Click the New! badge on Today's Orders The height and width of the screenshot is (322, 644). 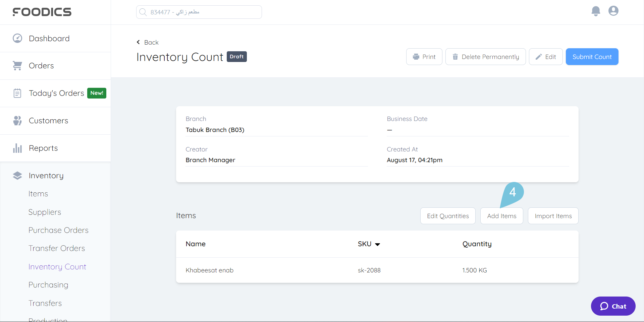97,93
